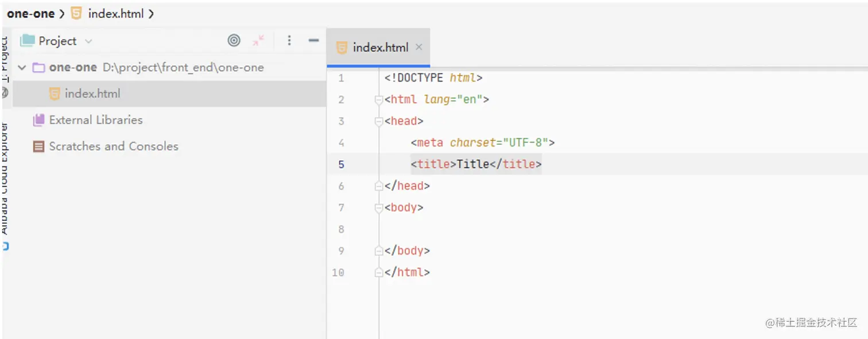Screen dimensions: 868x339
Task: Switch to the index.html editor tab
Action: [380, 48]
